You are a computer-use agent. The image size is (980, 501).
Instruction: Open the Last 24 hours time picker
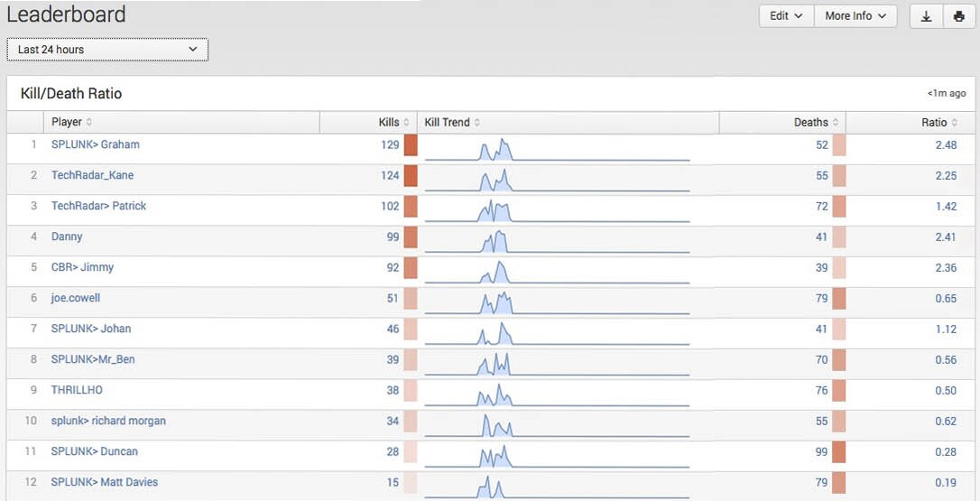pyautogui.click(x=107, y=50)
